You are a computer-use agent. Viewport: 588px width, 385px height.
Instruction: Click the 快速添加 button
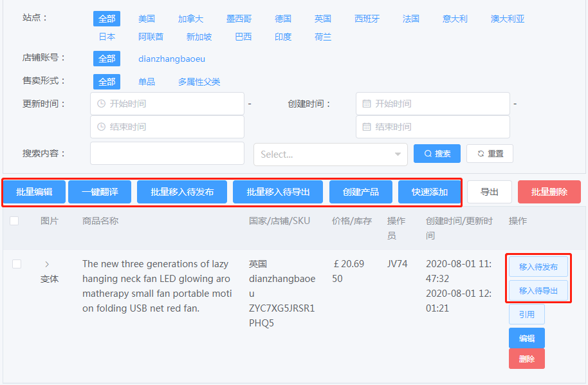(x=429, y=192)
